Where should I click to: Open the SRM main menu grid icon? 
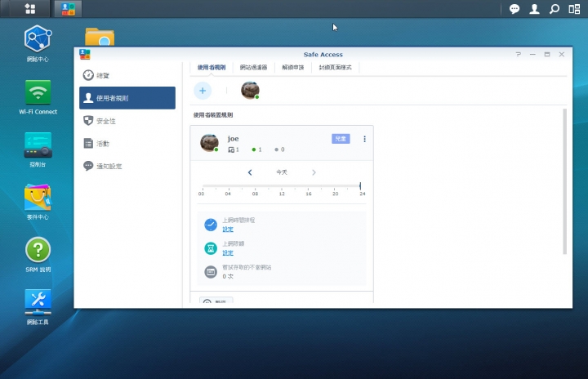[30, 9]
